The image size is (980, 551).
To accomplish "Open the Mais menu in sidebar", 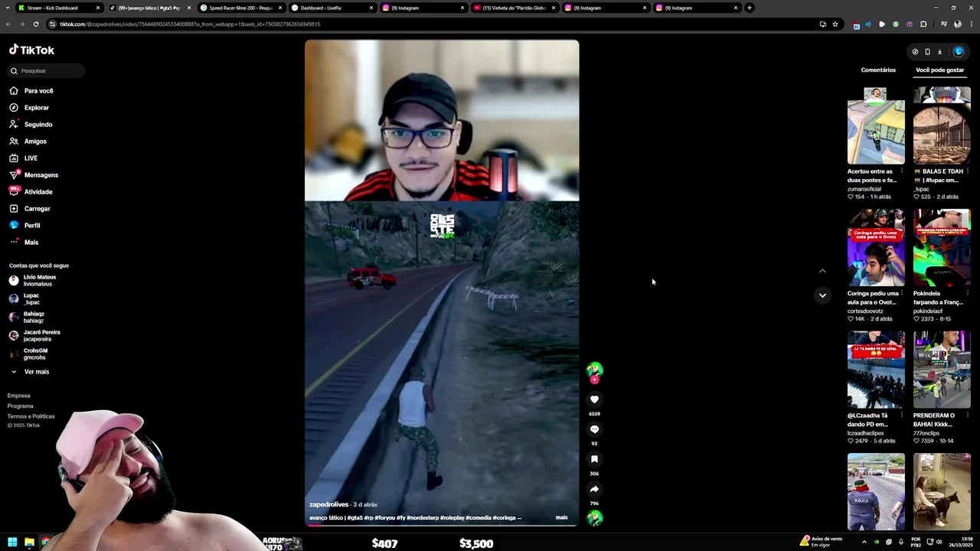I will (x=31, y=243).
